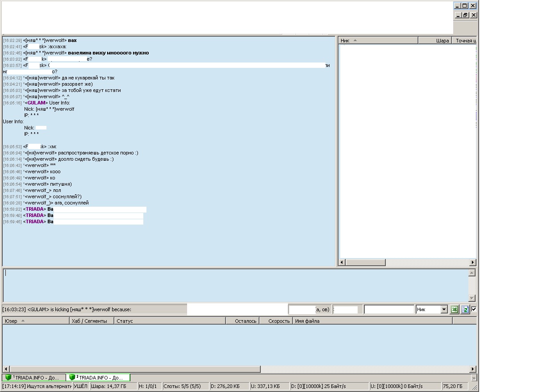This screenshot has width=559, height=392.
Task: Click the 'Имя файла' column header
Action: [x=372, y=321]
